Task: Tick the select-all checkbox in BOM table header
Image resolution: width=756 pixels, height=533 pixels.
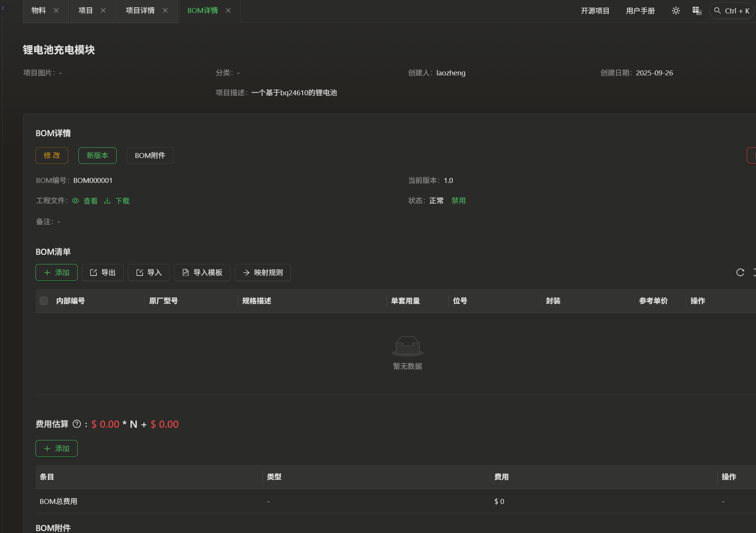Action: (x=44, y=301)
